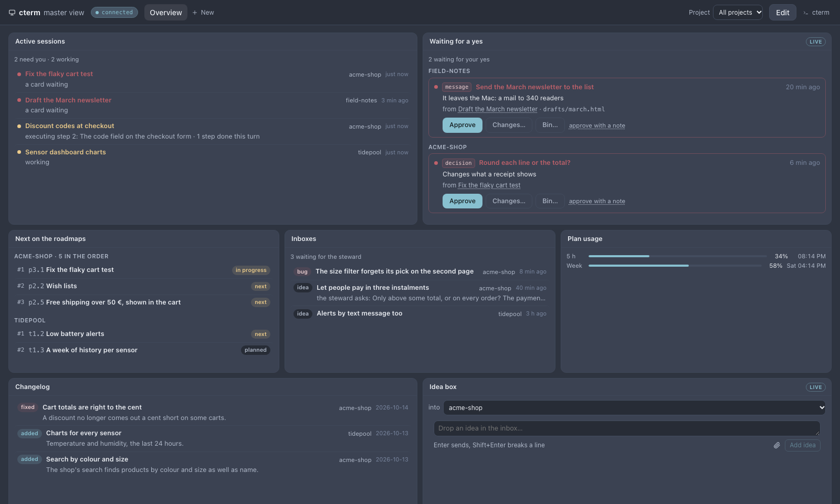Click the LIVE badge on Idea box
Screen dimensions: 840x504
point(815,387)
